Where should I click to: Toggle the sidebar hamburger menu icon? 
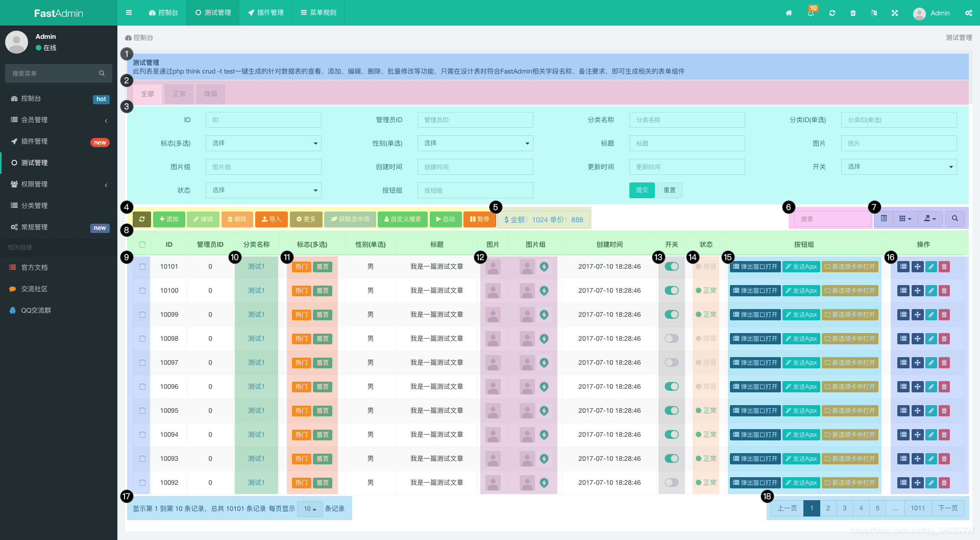[129, 13]
